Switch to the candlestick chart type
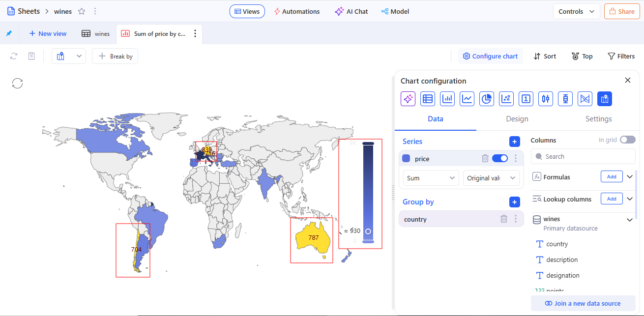This screenshot has width=644, height=316. (x=546, y=99)
